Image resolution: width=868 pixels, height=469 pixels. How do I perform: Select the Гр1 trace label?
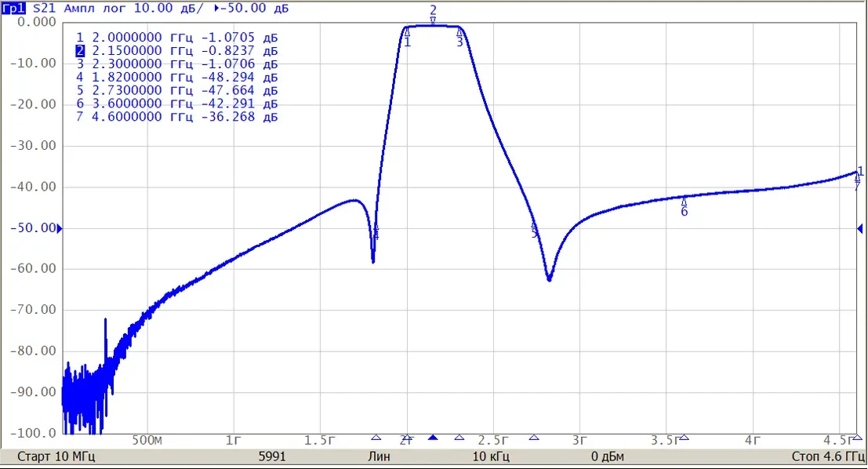click(x=13, y=9)
